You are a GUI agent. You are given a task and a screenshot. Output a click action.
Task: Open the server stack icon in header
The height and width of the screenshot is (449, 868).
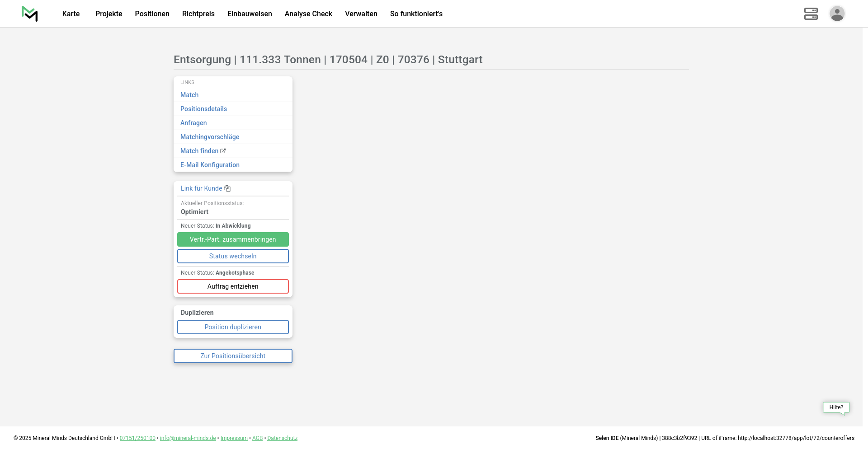[x=811, y=14]
